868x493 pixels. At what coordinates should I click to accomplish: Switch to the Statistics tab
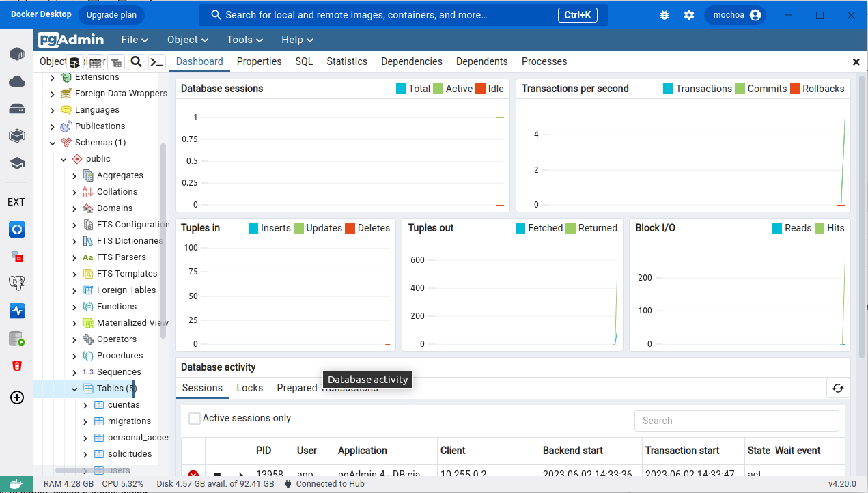point(346,61)
